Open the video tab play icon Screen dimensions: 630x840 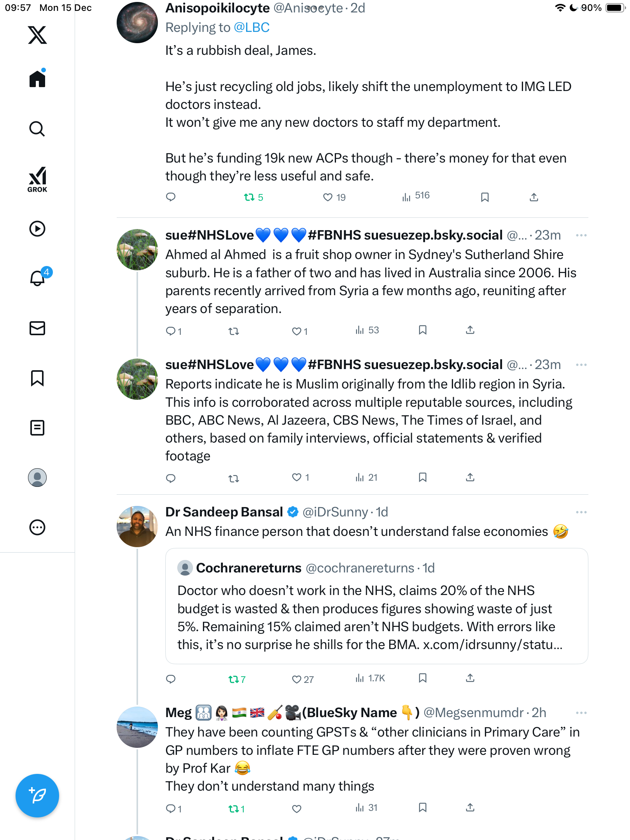click(37, 229)
